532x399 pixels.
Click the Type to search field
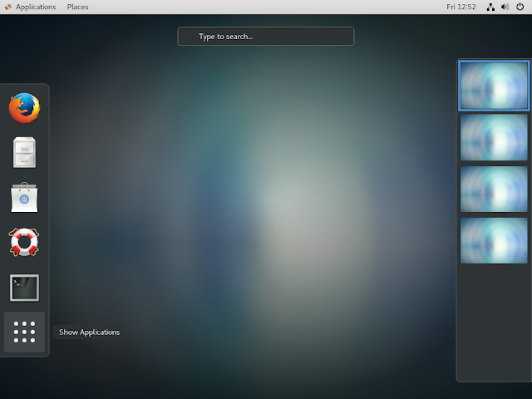tap(266, 37)
